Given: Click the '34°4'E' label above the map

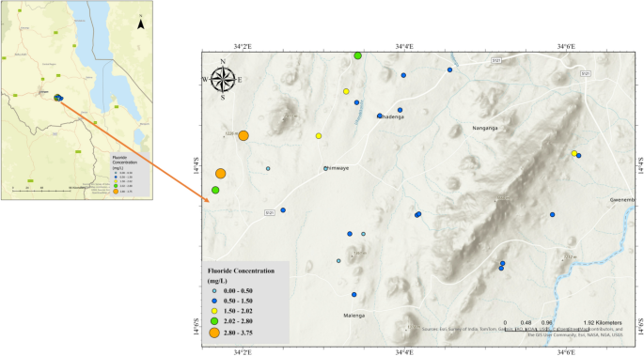Looking at the screenshot, I should pyautogui.click(x=404, y=47).
